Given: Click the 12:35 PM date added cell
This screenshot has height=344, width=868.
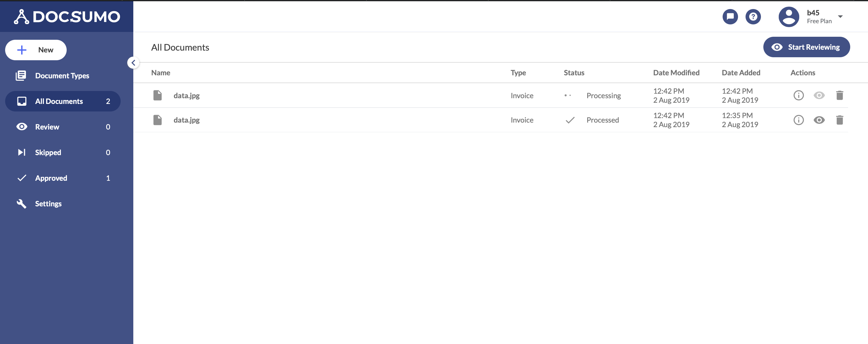Looking at the screenshot, I should (740, 120).
